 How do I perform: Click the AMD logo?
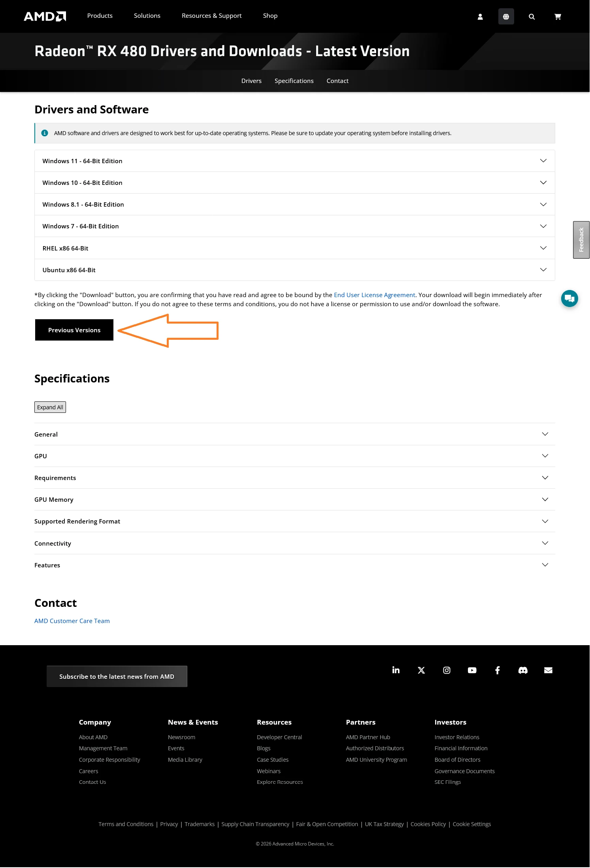45,16
